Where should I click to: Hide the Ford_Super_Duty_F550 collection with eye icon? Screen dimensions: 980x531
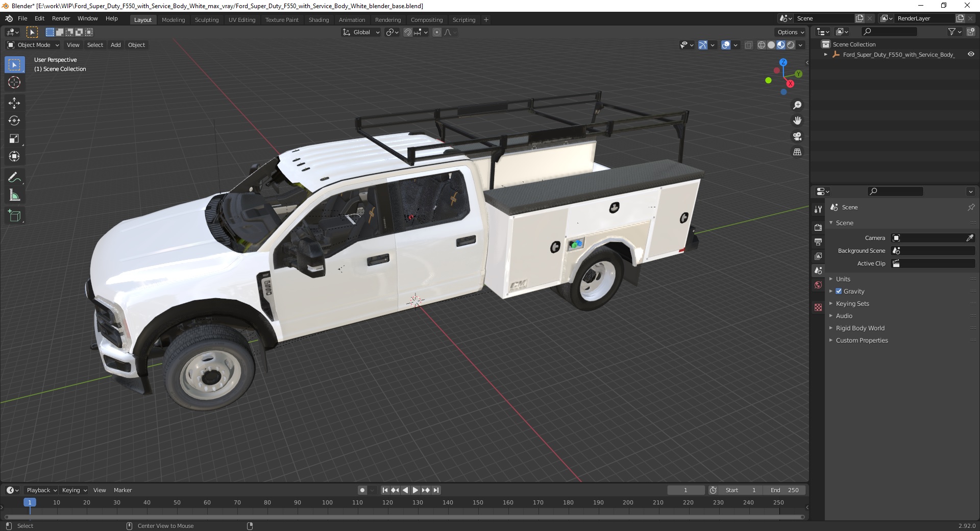point(971,54)
